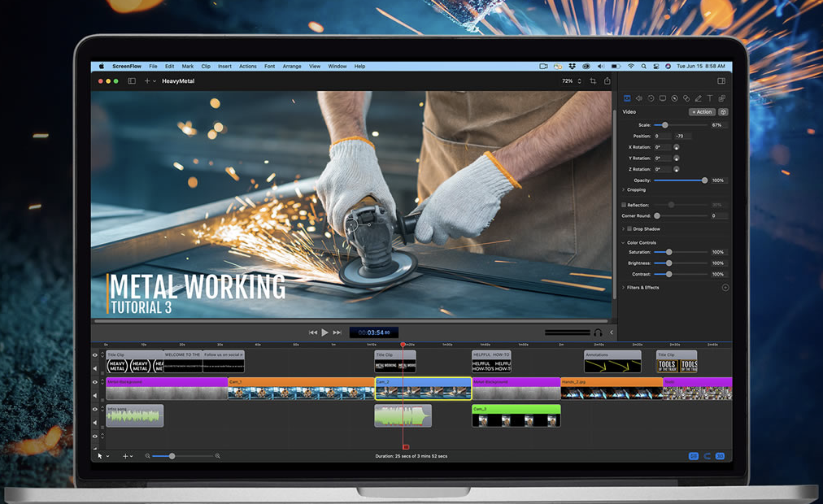
Task: Click the zoom-in magnifier on timeline
Action: [218, 456]
